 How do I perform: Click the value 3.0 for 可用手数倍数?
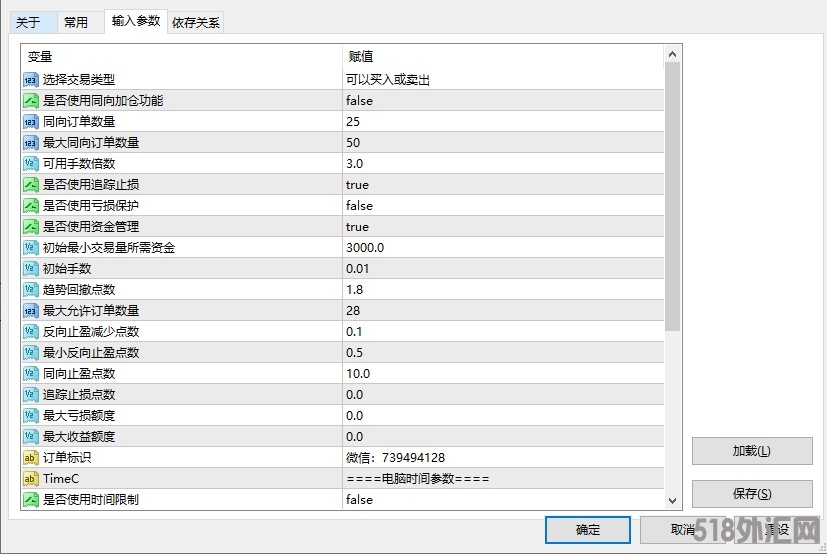pos(354,164)
